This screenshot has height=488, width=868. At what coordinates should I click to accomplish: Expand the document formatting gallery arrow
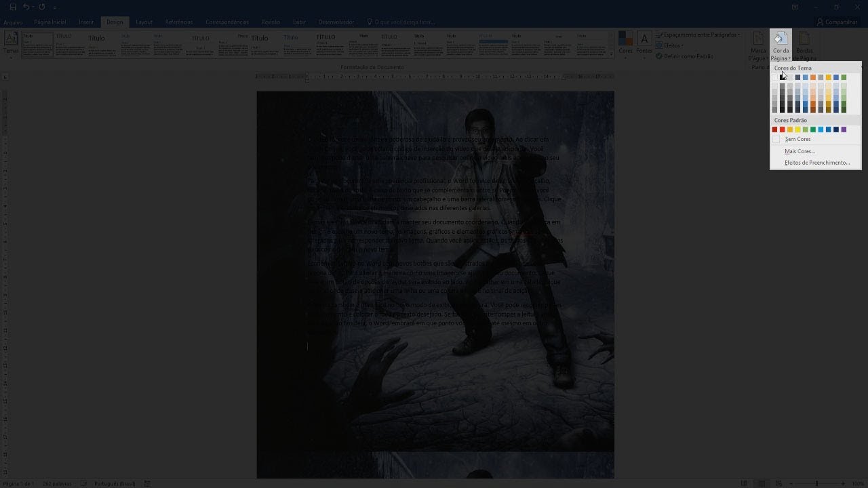pos(612,54)
